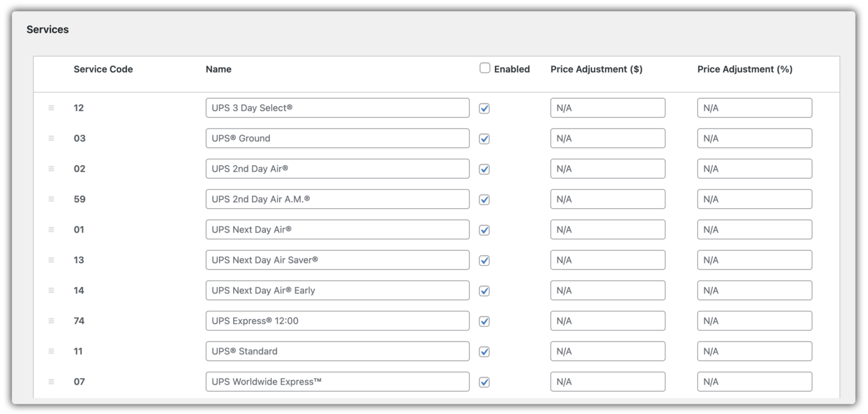Focus percent adjustment field for service code 02
868x414 pixels.
tap(755, 169)
